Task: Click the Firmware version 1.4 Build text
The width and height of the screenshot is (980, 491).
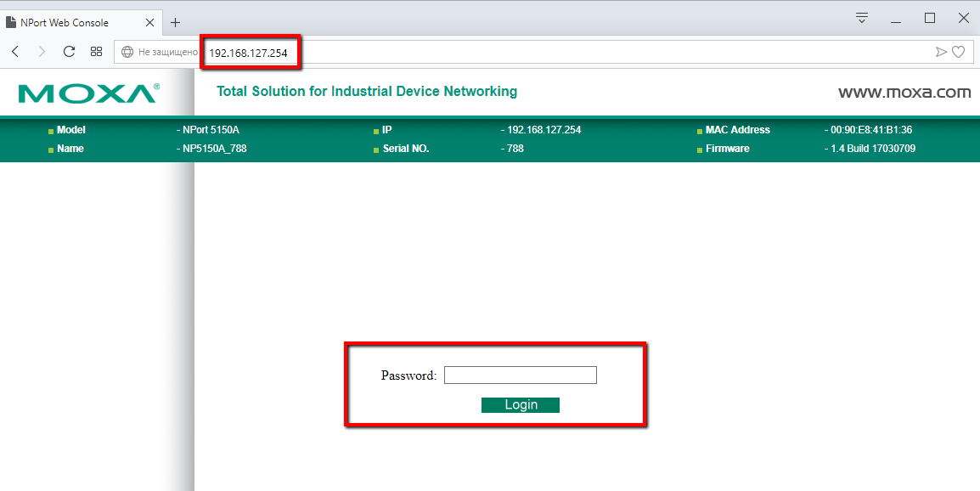Action: tap(872, 149)
